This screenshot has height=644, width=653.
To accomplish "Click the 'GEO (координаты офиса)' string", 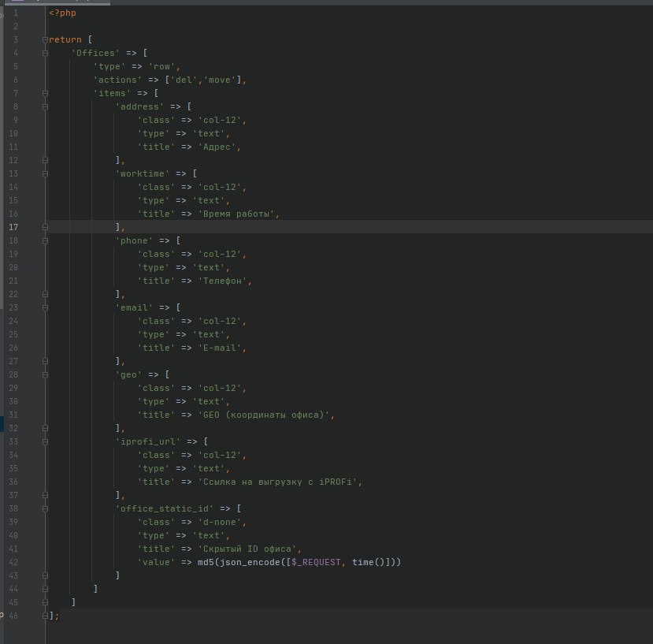I will (264, 415).
